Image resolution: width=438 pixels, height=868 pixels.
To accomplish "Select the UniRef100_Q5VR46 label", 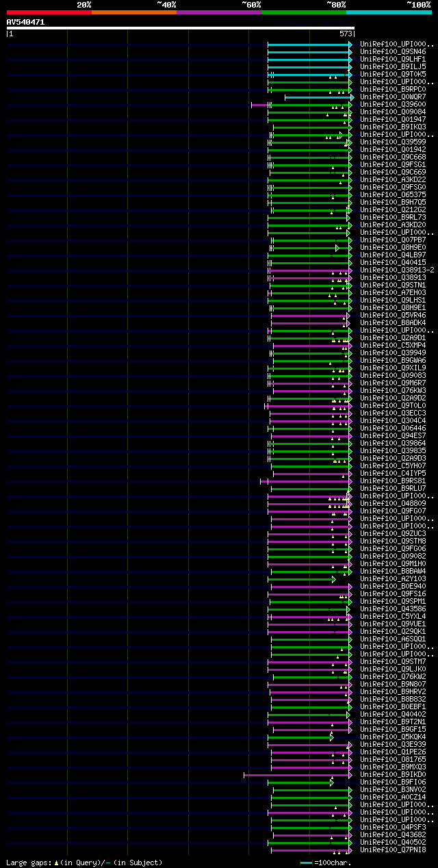I will 393,315.
